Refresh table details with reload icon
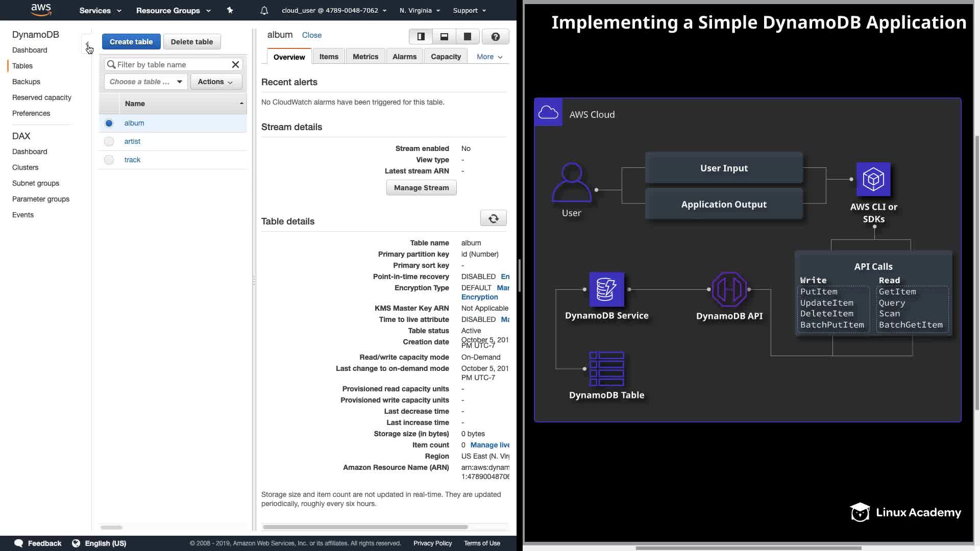This screenshot has width=980, height=551. [493, 218]
